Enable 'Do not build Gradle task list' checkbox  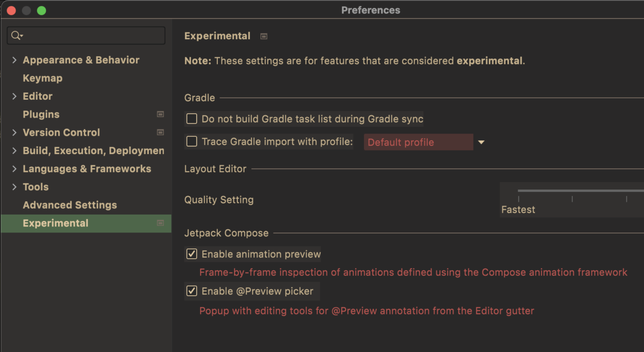[x=192, y=119]
